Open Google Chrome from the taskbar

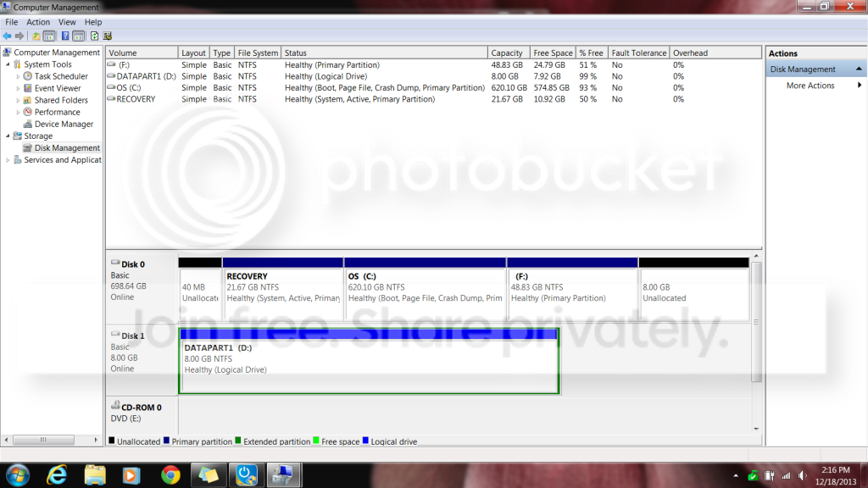pyautogui.click(x=170, y=475)
